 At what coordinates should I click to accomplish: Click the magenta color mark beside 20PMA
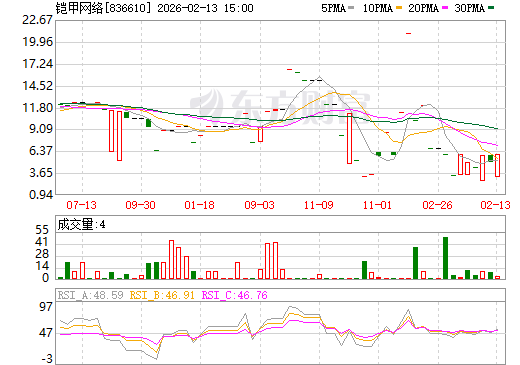pyautogui.click(x=445, y=7)
